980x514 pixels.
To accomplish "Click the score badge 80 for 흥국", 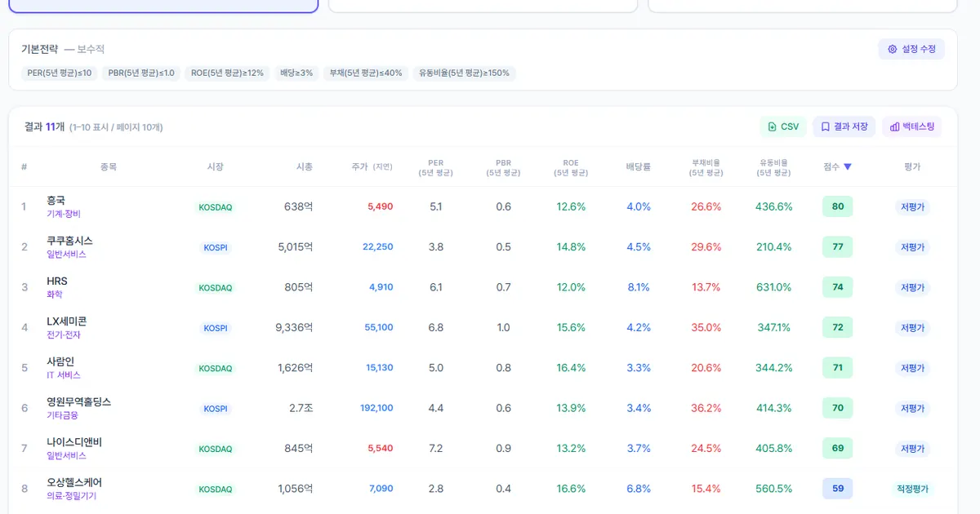I will tap(837, 206).
